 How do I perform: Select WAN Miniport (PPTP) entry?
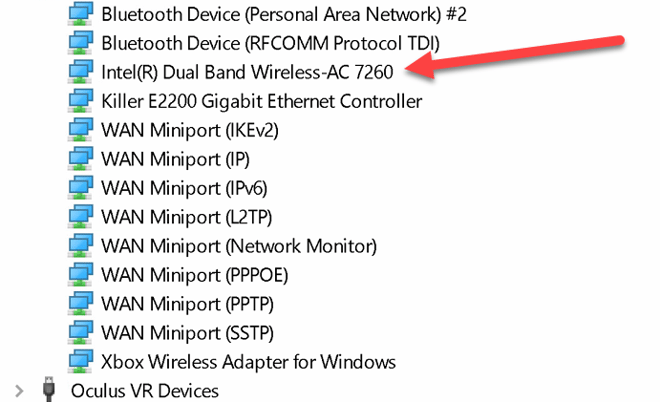click(x=187, y=304)
